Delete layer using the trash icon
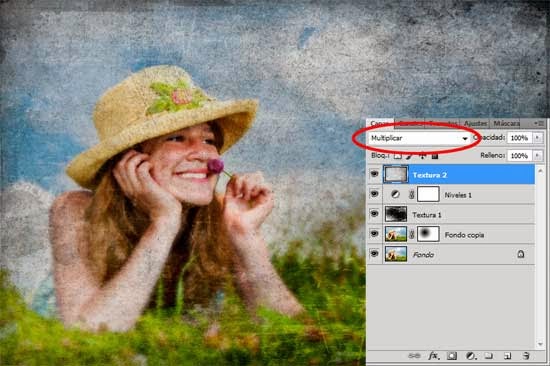 [525, 356]
